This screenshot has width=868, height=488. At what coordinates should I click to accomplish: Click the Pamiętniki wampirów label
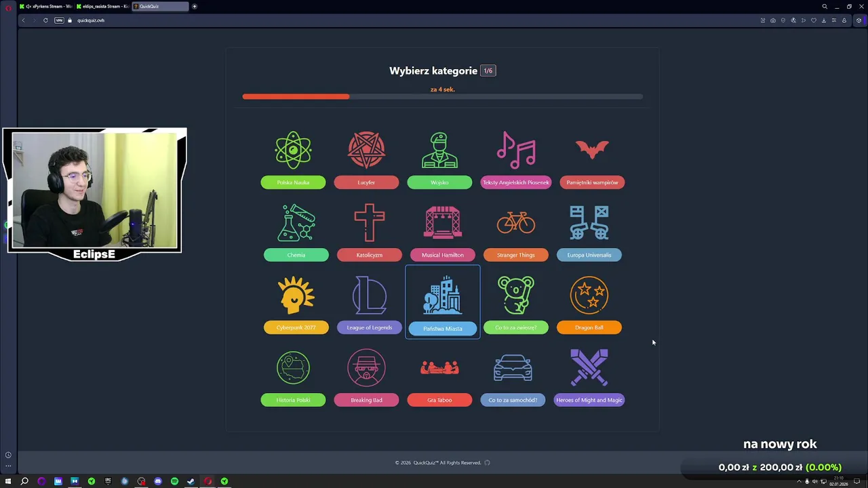tap(592, 182)
